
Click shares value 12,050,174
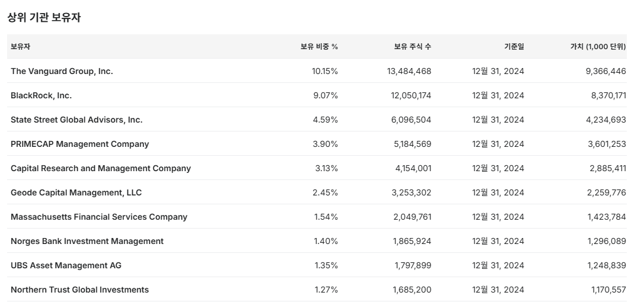click(x=411, y=95)
